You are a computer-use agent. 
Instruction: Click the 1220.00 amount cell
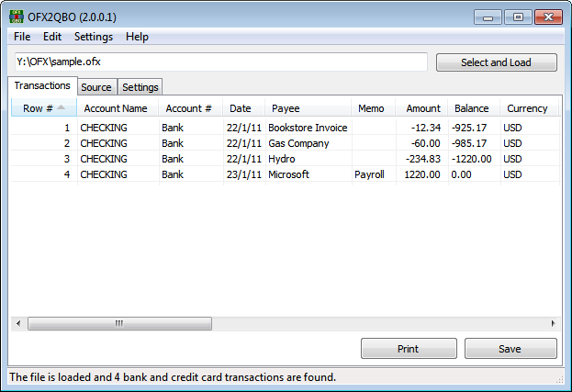pos(421,174)
